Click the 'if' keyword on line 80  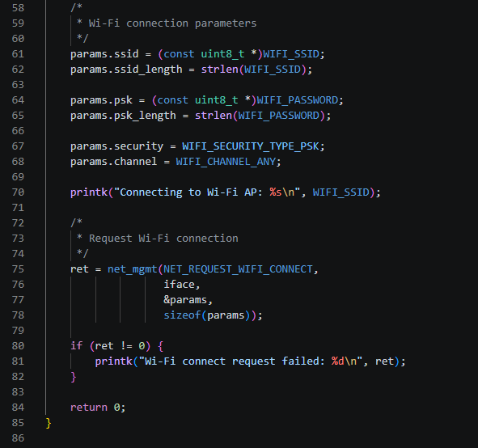pyautogui.click(x=77, y=345)
